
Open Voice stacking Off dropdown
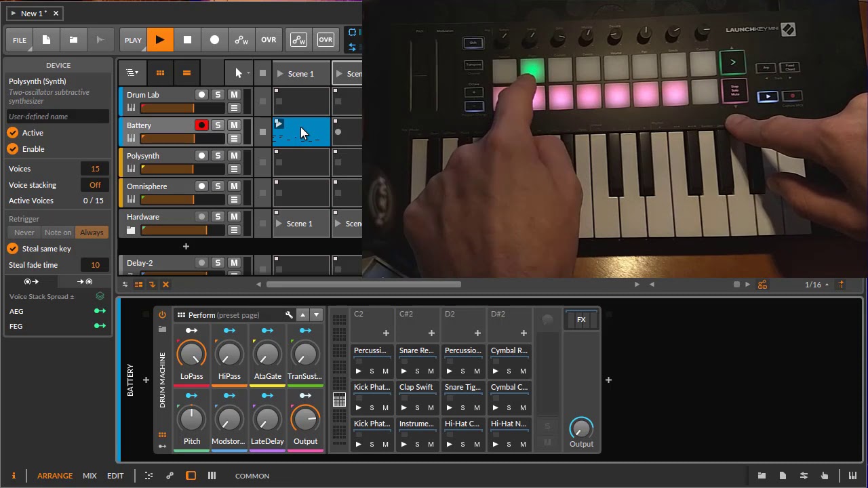pos(95,185)
